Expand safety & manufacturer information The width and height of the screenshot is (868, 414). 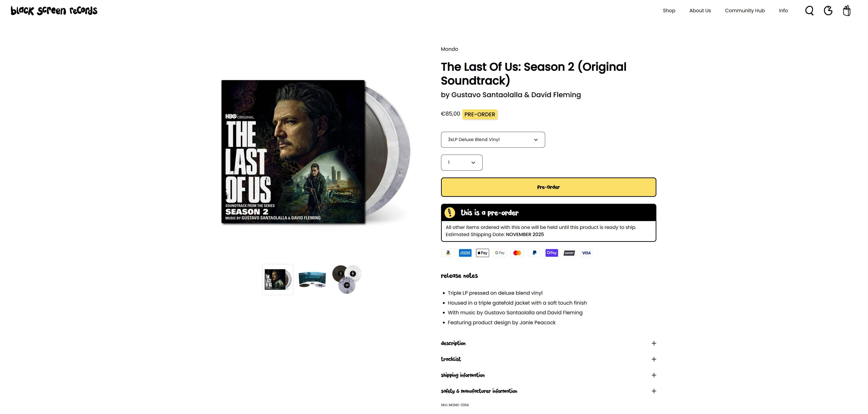[548, 391]
